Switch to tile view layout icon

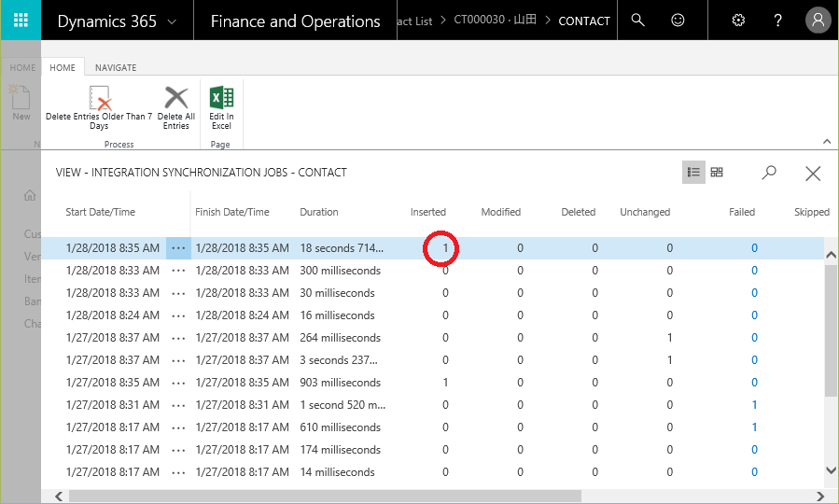click(717, 173)
